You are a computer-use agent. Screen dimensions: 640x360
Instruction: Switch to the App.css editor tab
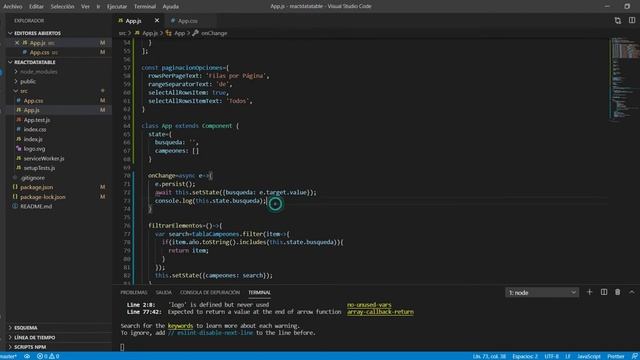click(x=187, y=21)
